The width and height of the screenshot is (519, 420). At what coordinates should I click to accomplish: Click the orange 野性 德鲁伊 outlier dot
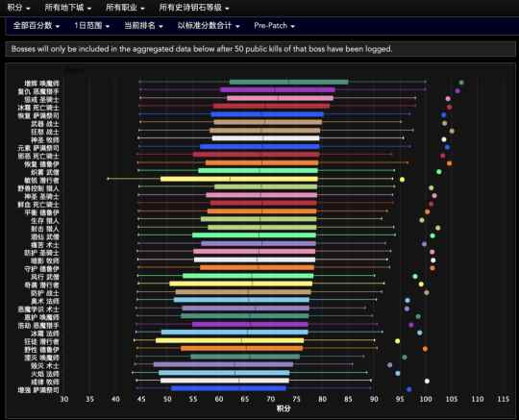click(x=425, y=349)
